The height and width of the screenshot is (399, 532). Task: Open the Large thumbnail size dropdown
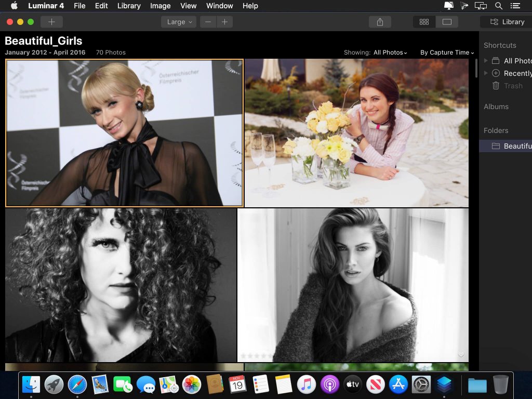coord(179,22)
